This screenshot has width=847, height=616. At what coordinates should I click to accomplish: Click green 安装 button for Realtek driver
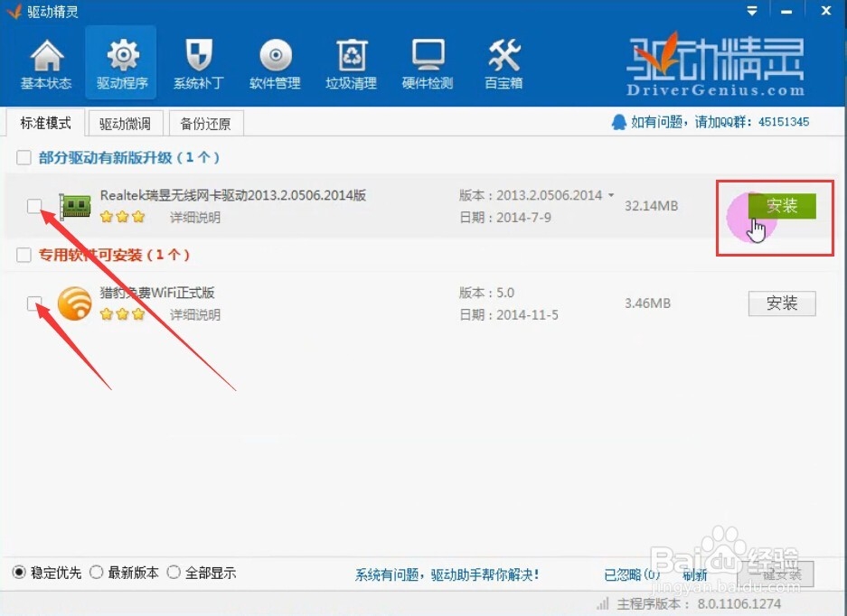click(782, 206)
